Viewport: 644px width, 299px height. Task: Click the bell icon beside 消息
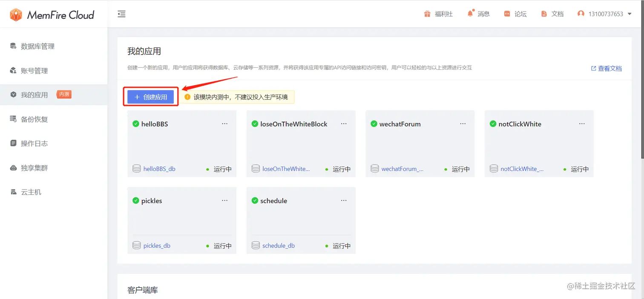[x=470, y=14]
